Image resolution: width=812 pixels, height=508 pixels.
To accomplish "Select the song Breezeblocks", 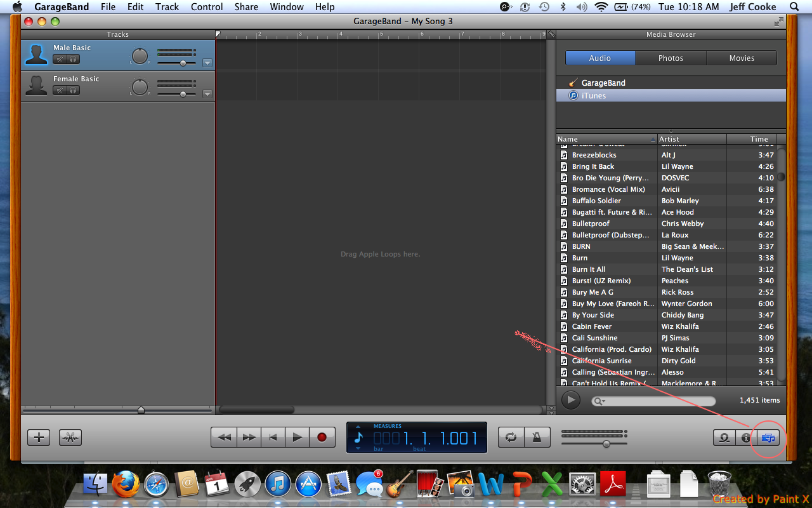I will [666, 155].
